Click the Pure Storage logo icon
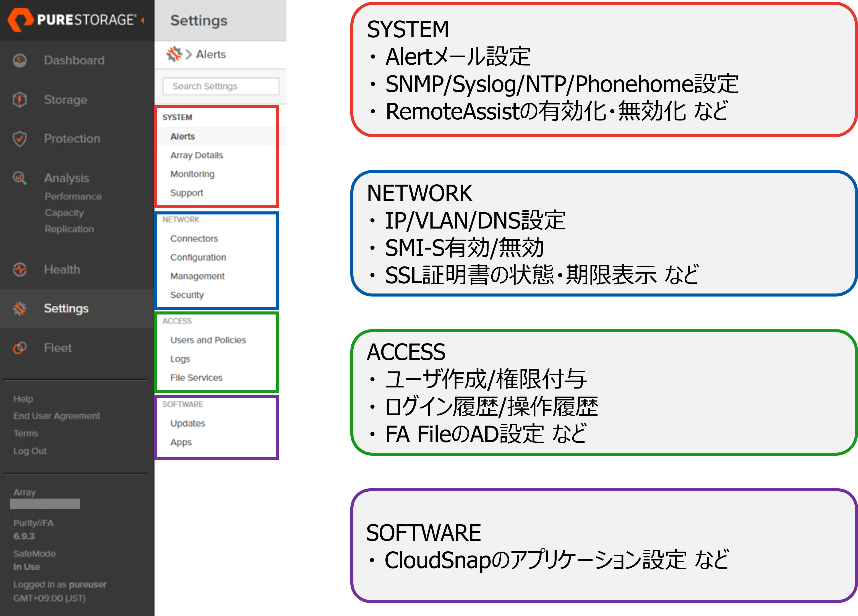 20,20
